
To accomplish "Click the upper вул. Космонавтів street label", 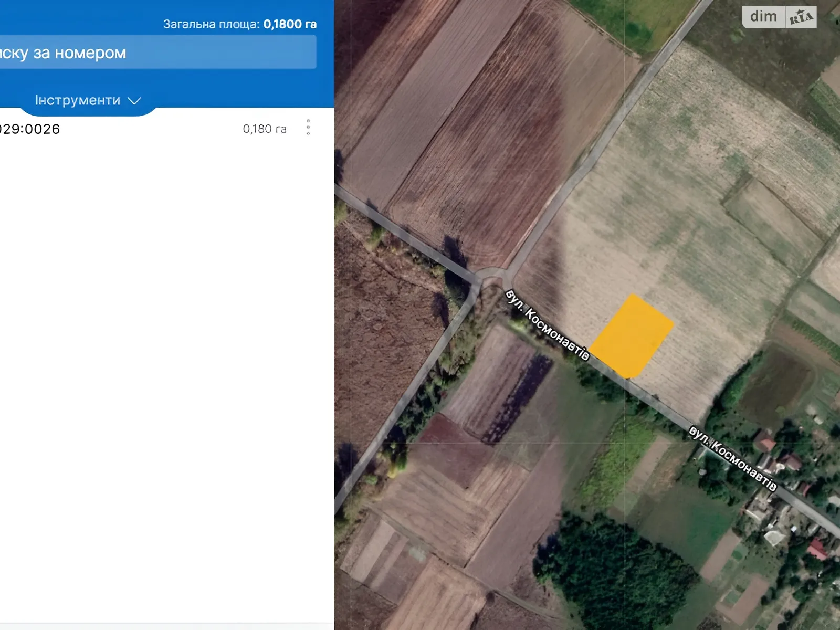I will point(548,325).
